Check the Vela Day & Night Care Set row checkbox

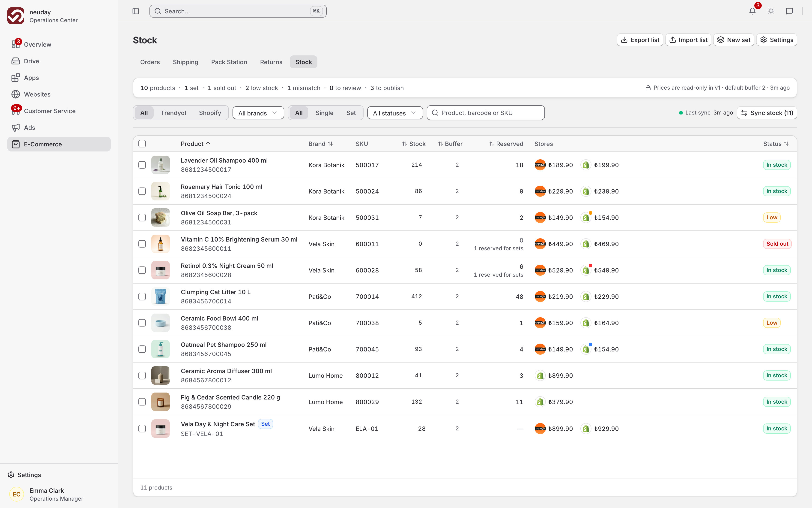[x=142, y=429]
